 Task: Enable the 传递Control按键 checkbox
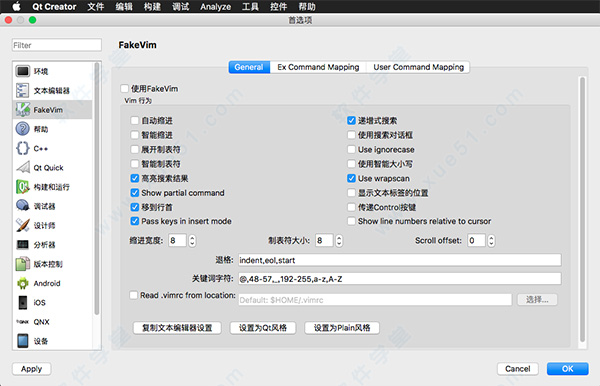point(351,207)
